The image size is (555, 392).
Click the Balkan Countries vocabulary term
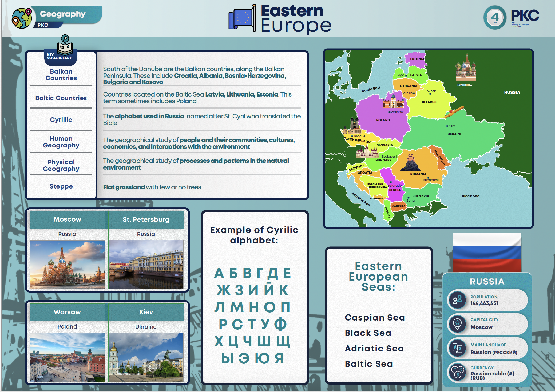61,75
